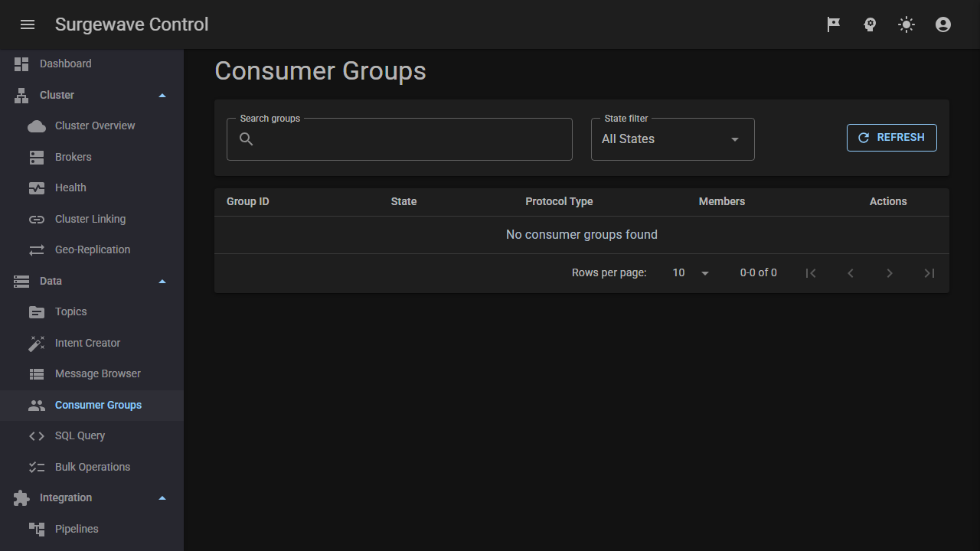Go to first page of results
This screenshot has width=980, height=551.
click(x=811, y=273)
